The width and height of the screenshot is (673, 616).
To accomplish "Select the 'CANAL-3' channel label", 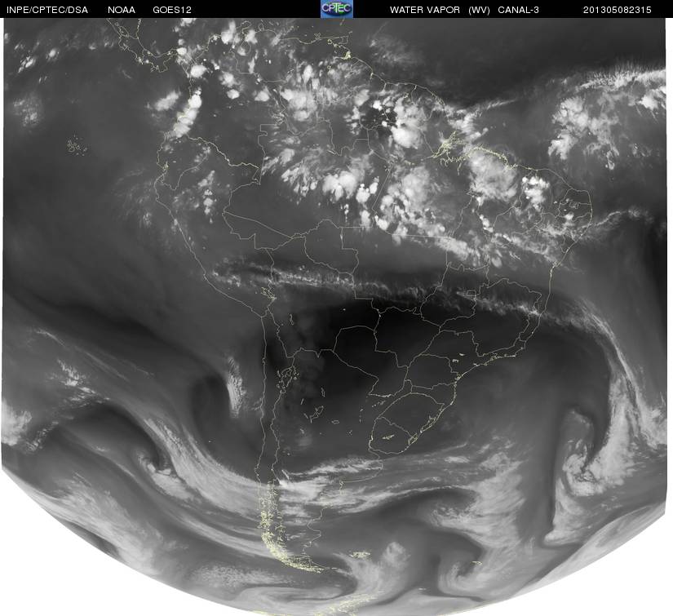I will point(519,10).
